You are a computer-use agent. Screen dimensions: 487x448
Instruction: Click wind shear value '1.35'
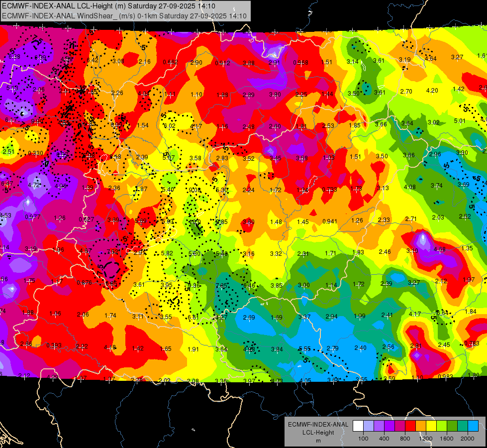click(467, 248)
